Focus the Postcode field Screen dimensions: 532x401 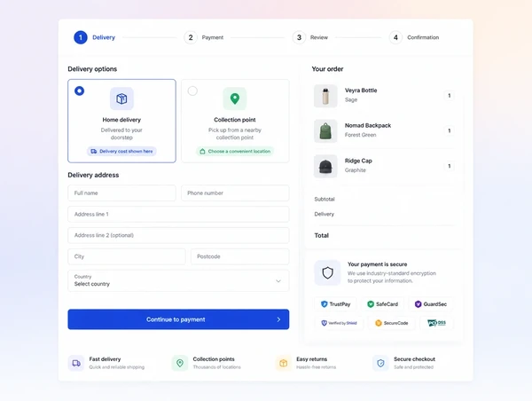240,256
